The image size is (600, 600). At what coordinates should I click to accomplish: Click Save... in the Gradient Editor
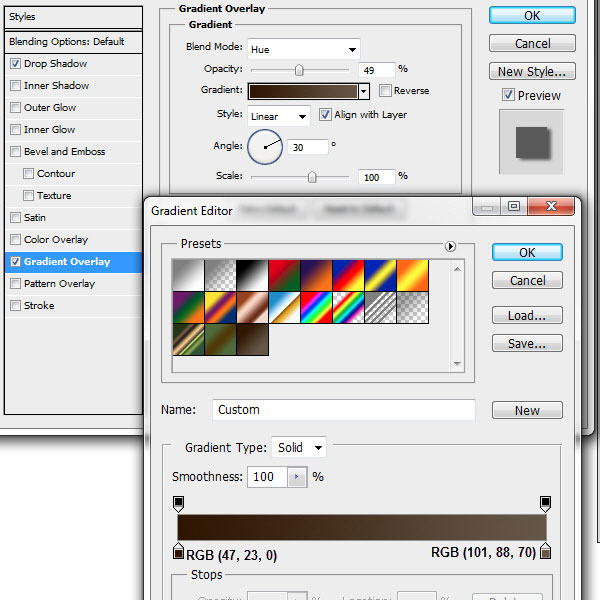tap(527, 343)
